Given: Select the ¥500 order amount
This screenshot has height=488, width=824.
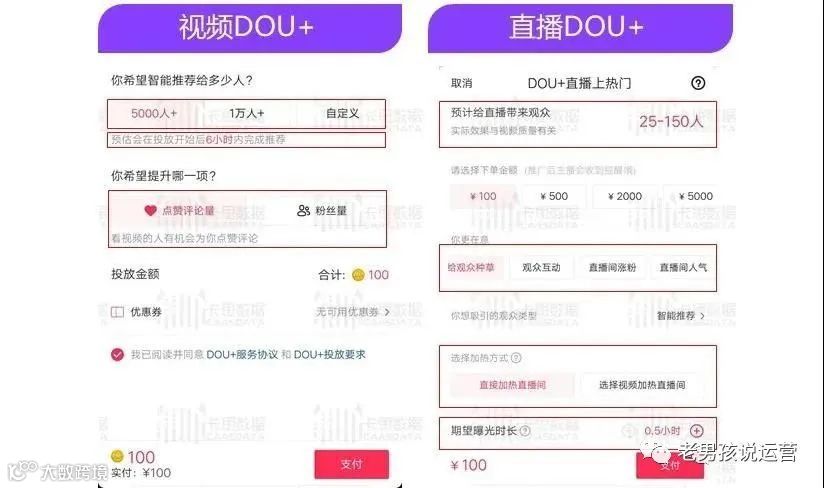Looking at the screenshot, I should tap(554, 196).
